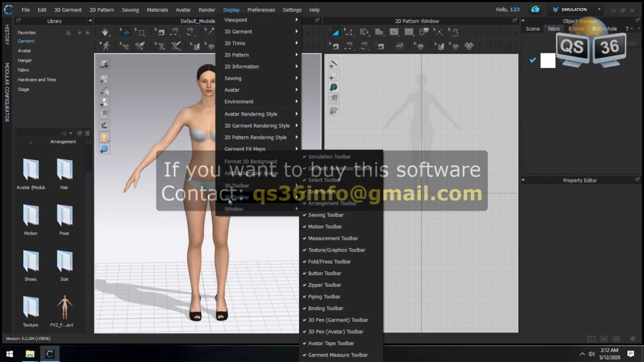Open the Sync library folder refresh icon
Viewport: 644px width, 362px height.
(x=79, y=132)
